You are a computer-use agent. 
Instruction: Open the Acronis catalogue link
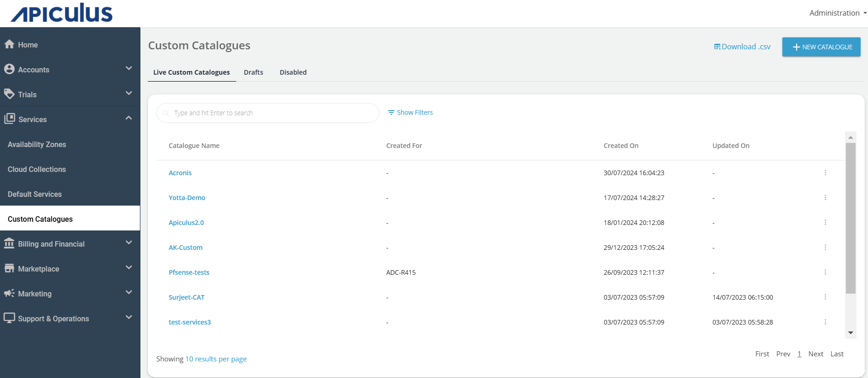(x=180, y=173)
